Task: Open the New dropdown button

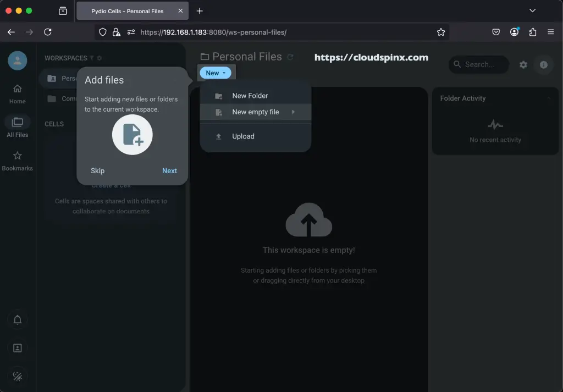Action: [x=216, y=72]
